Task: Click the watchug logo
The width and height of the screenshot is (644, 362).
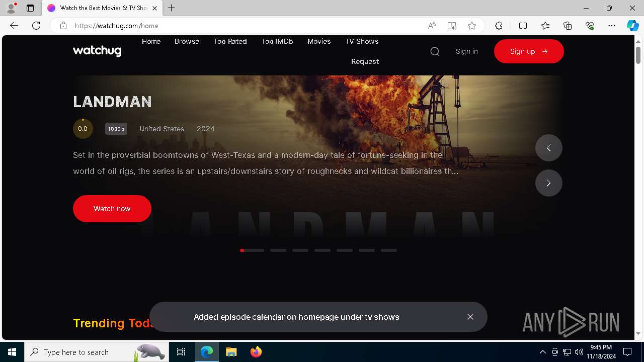Action: [x=97, y=51]
